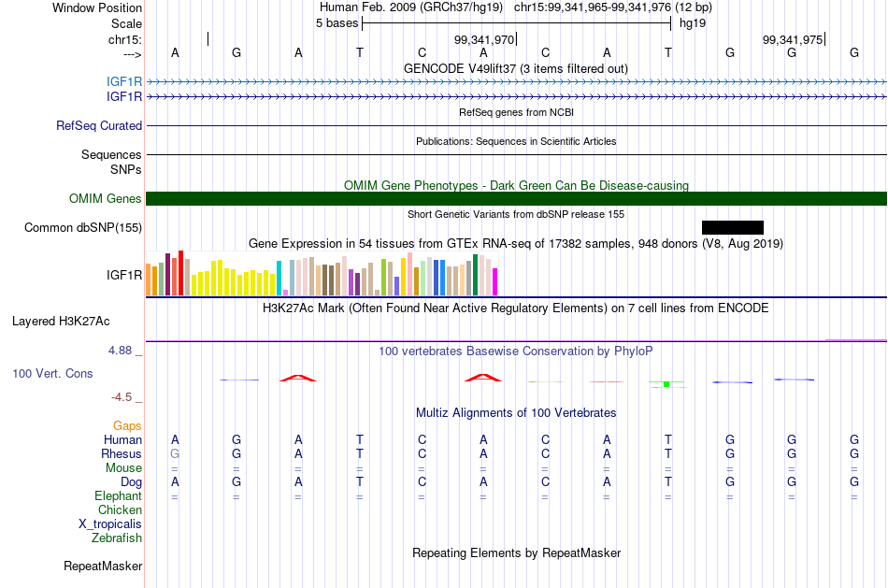Click the light blue IGF1R transcript arrows
This screenshot has height=588, width=888.
tap(516, 82)
